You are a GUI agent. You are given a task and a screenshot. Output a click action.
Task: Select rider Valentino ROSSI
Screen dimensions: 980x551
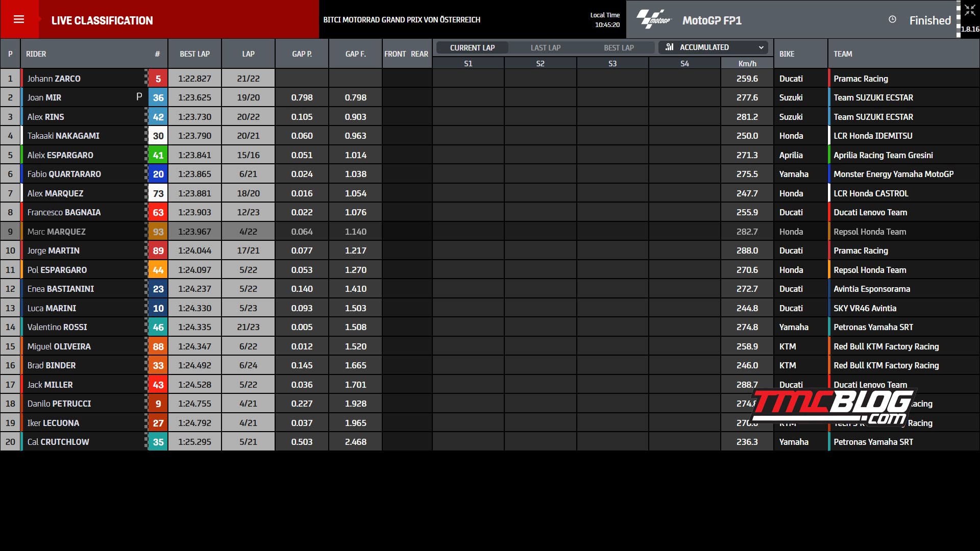(x=57, y=327)
